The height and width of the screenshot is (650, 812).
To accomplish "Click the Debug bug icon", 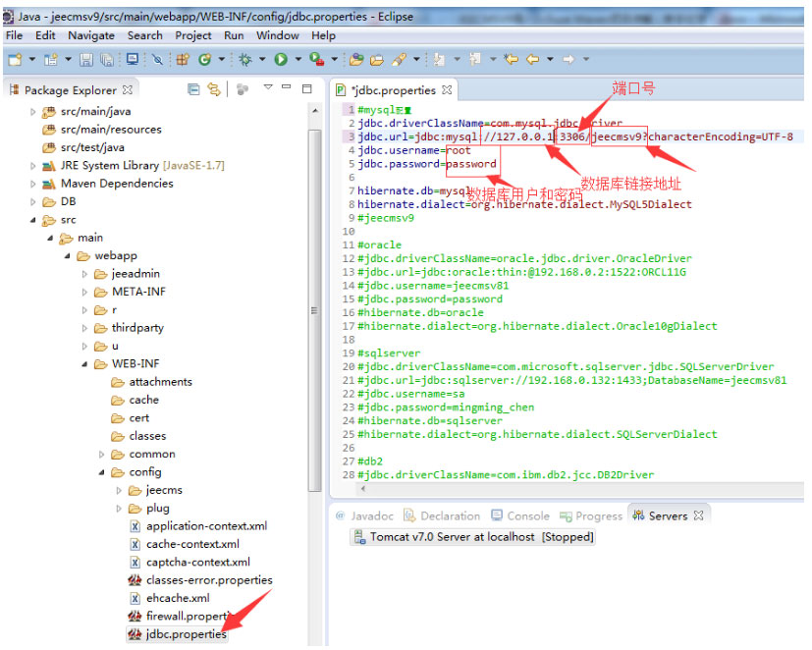I will 244,60.
